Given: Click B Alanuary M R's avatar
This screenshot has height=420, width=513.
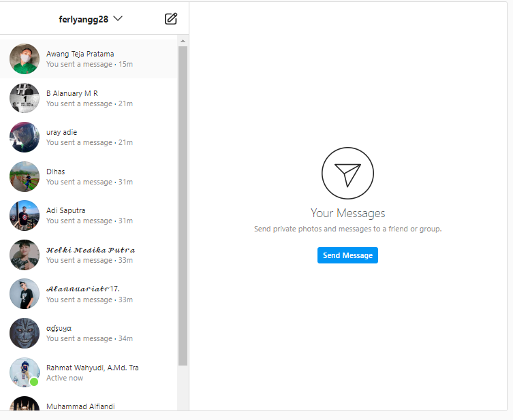Looking at the screenshot, I should pos(25,98).
